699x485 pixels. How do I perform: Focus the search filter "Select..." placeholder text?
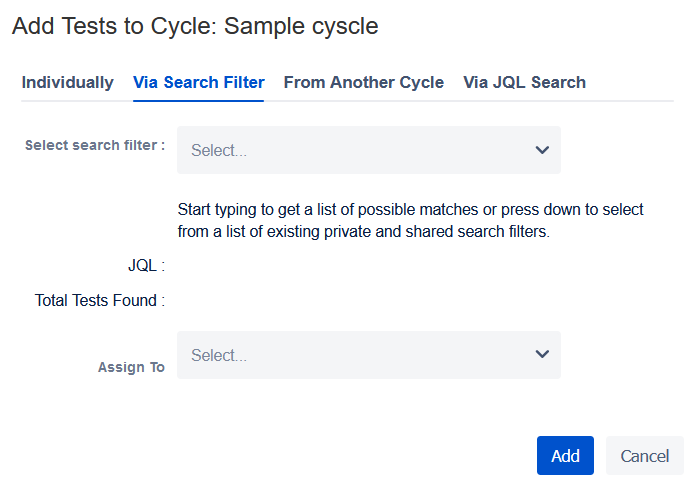coord(219,151)
